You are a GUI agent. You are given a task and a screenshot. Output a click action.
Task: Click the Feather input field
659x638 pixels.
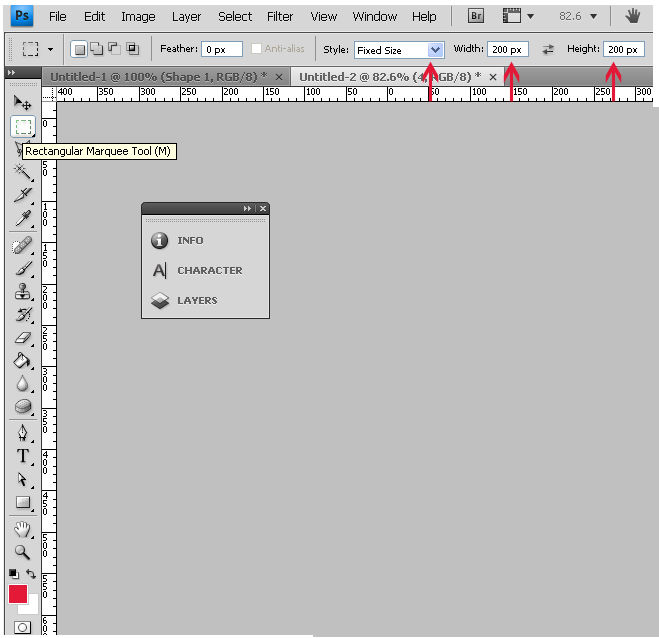pyautogui.click(x=222, y=49)
